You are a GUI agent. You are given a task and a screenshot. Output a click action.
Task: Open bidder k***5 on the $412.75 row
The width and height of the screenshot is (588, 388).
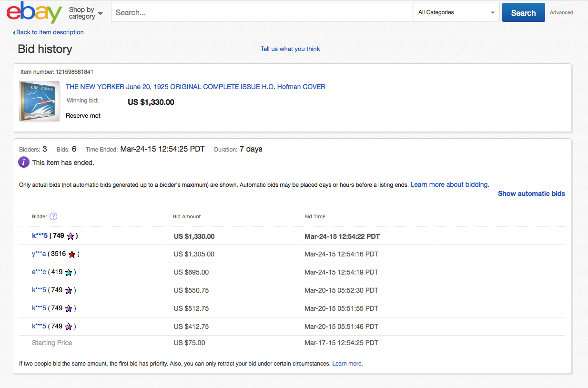(x=39, y=327)
